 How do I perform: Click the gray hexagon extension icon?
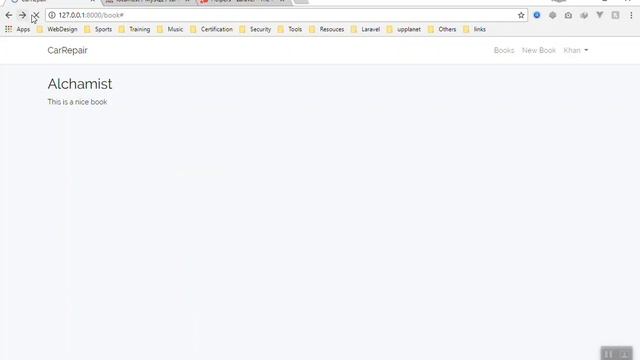click(x=552, y=15)
